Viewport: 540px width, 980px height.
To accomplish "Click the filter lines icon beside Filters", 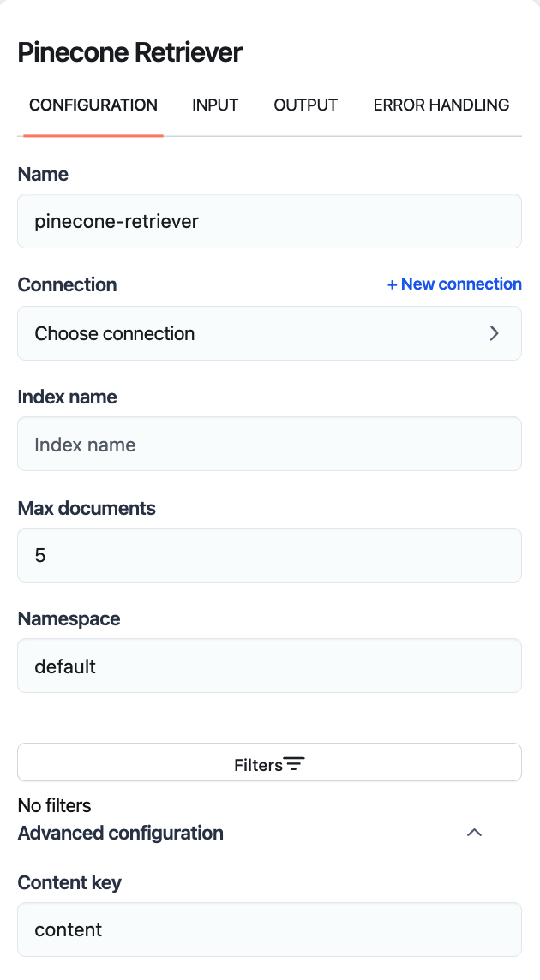I will coord(294,764).
